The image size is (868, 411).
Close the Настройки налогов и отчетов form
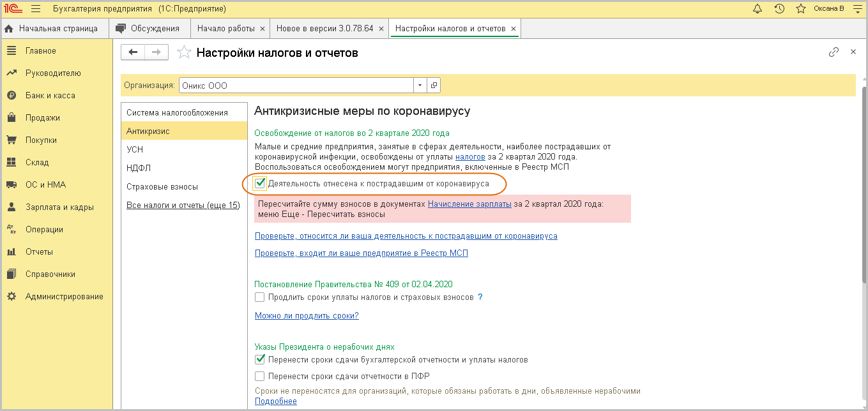click(x=853, y=52)
